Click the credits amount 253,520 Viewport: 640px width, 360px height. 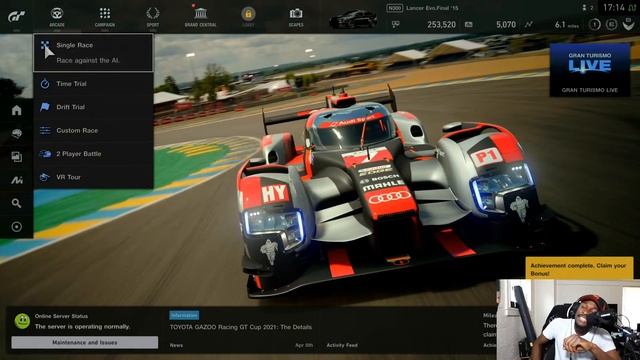pos(441,24)
